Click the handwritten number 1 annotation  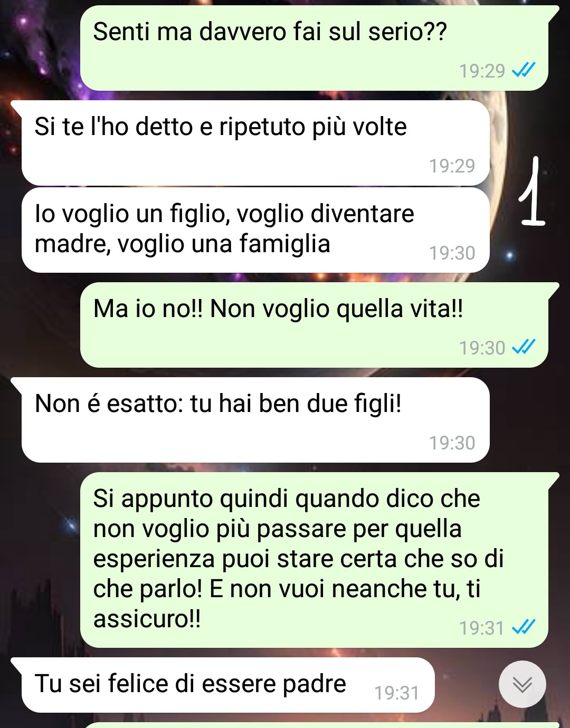pos(532,191)
